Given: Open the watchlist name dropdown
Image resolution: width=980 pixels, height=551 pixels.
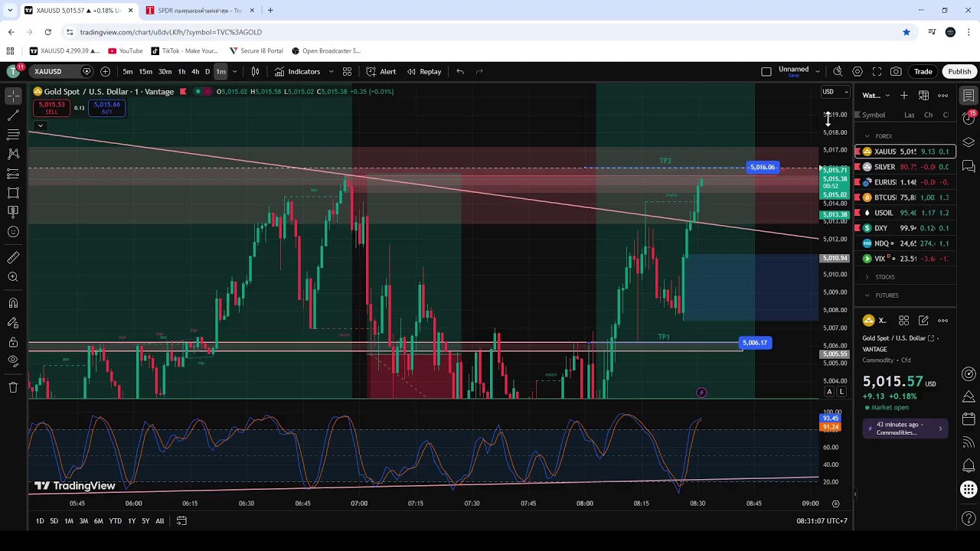Looking at the screenshot, I should (877, 96).
